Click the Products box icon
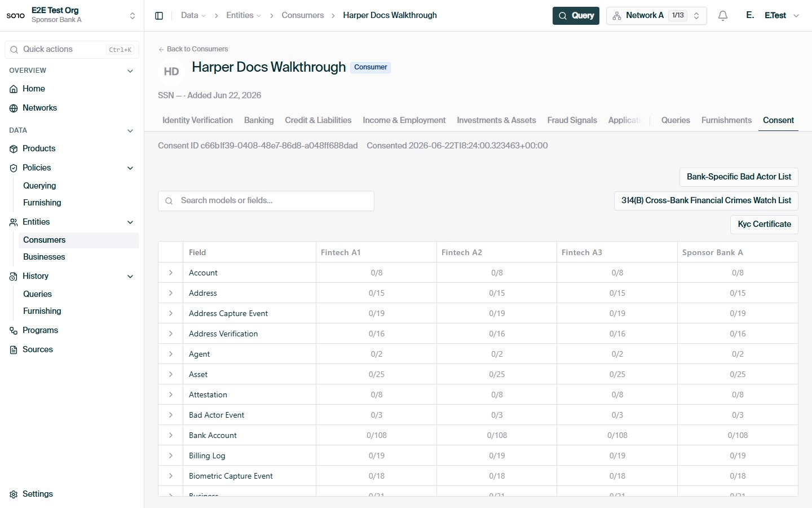This screenshot has width=812, height=508. 14,149
